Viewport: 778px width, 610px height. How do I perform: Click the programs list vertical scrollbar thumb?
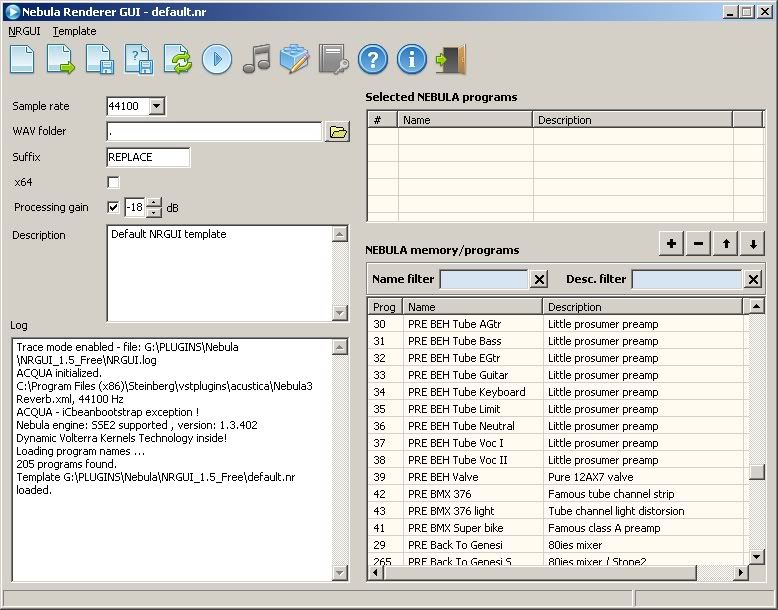pos(756,472)
